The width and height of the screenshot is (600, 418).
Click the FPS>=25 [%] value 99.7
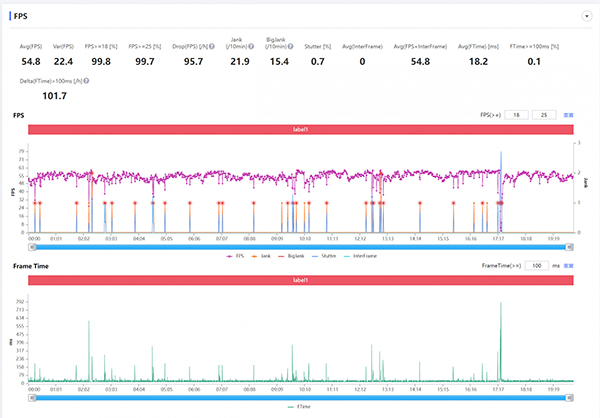tap(145, 62)
